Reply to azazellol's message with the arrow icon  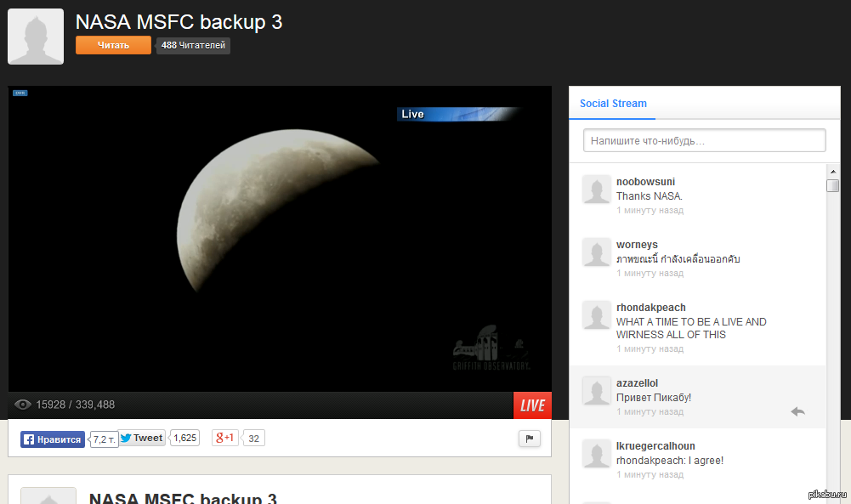pyautogui.click(x=797, y=411)
